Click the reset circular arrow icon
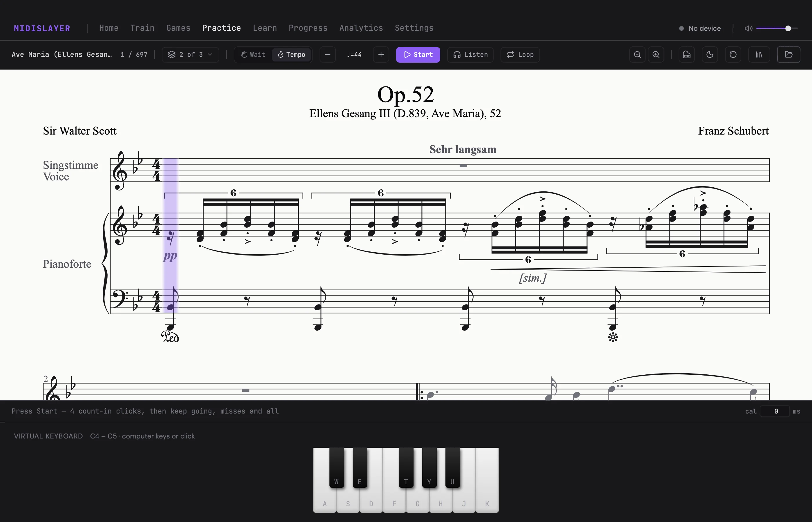 (733, 55)
